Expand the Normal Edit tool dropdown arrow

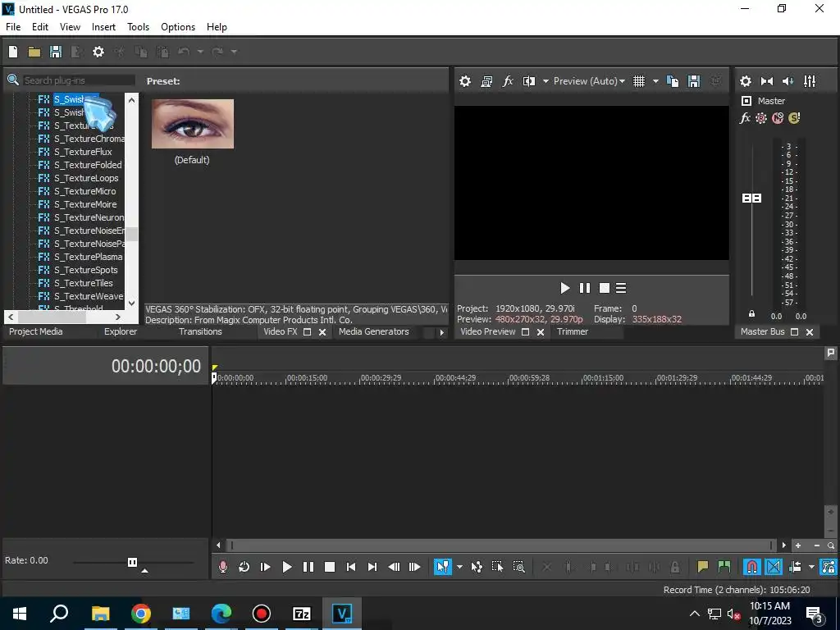click(x=459, y=567)
